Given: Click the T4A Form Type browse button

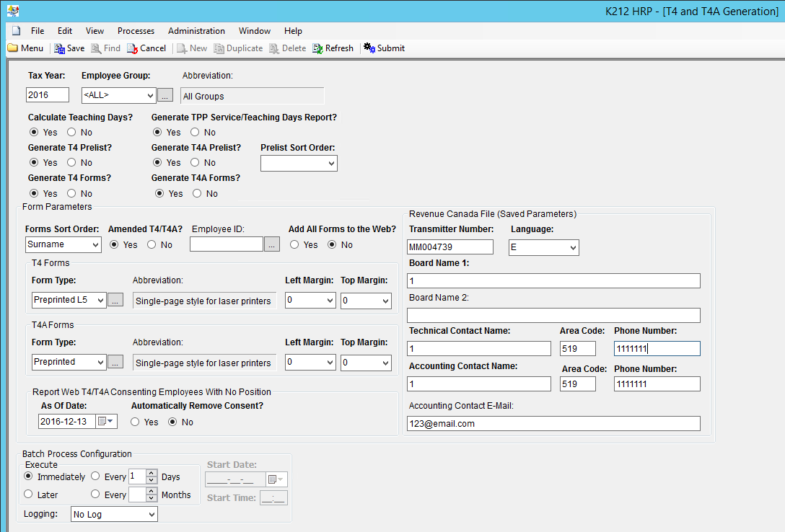Looking at the screenshot, I should tap(115, 362).
